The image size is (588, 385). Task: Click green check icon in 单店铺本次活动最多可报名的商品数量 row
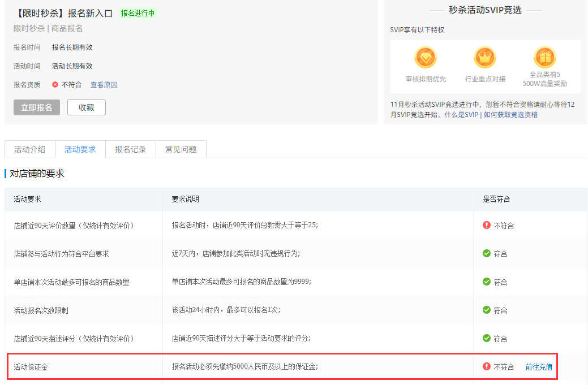[486, 282]
